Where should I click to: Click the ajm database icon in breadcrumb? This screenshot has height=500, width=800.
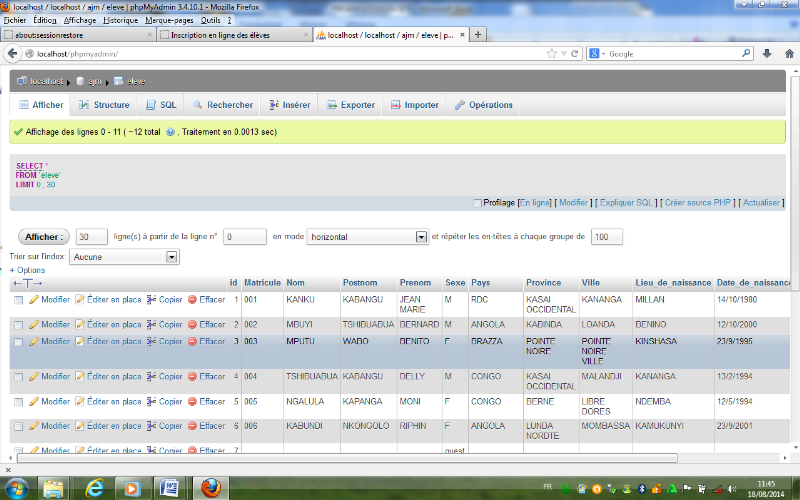coord(80,81)
